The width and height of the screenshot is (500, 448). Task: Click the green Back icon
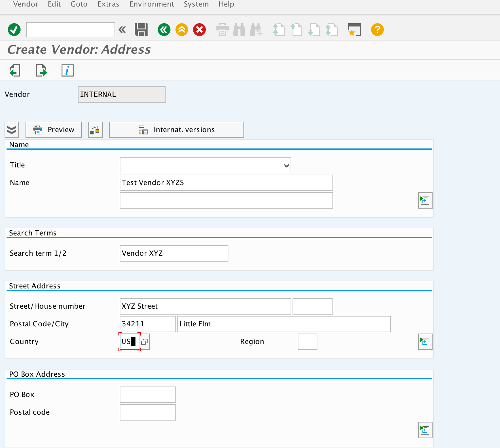tap(164, 30)
